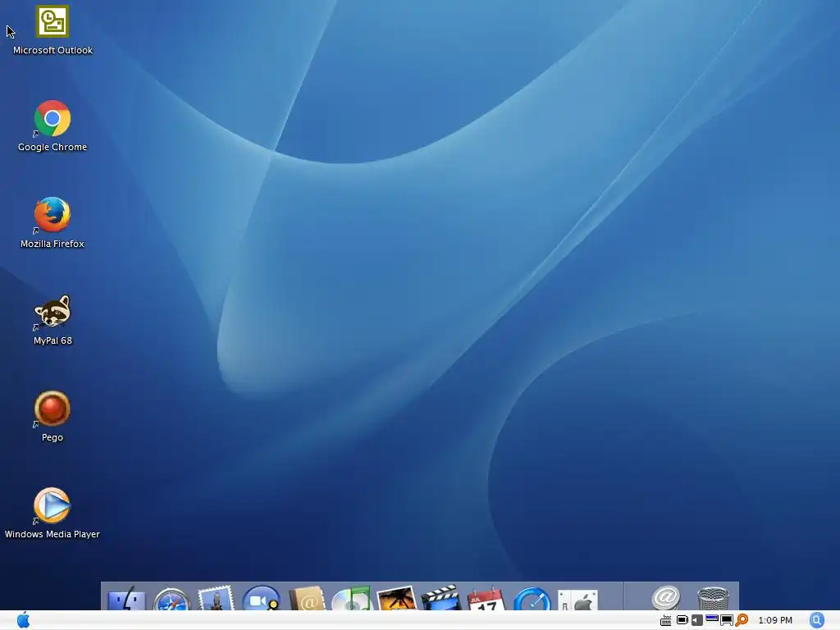Click the blue window tray icon
The width and height of the screenshot is (840, 630).
point(712,619)
